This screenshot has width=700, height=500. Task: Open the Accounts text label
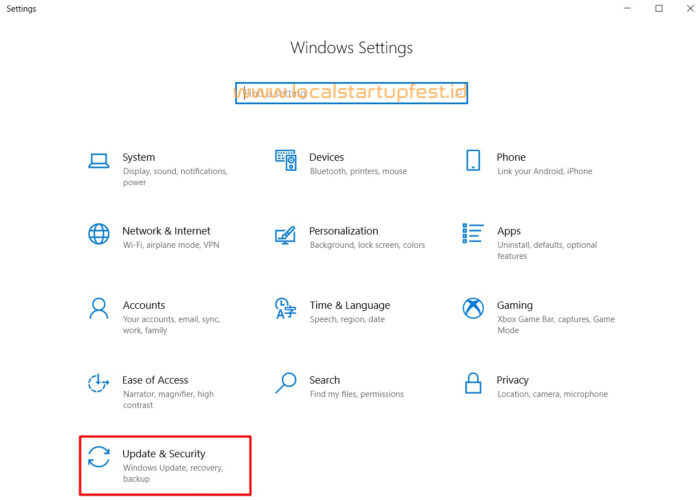click(144, 305)
